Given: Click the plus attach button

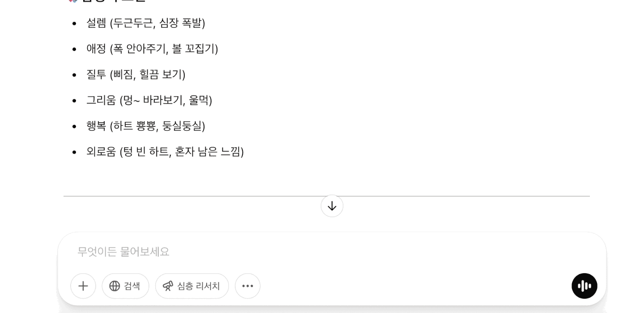Looking at the screenshot, I should tap(83, 286).
